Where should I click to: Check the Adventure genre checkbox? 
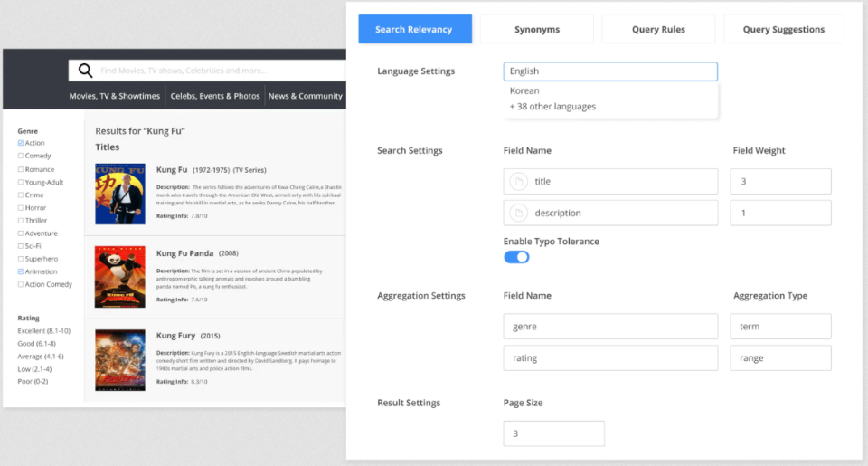21,233
